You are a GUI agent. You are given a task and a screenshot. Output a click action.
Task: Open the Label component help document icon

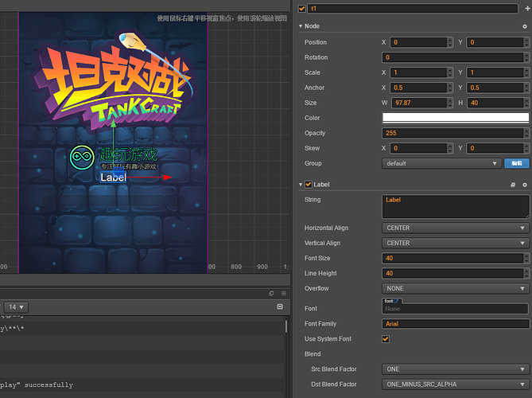(513, 185)
